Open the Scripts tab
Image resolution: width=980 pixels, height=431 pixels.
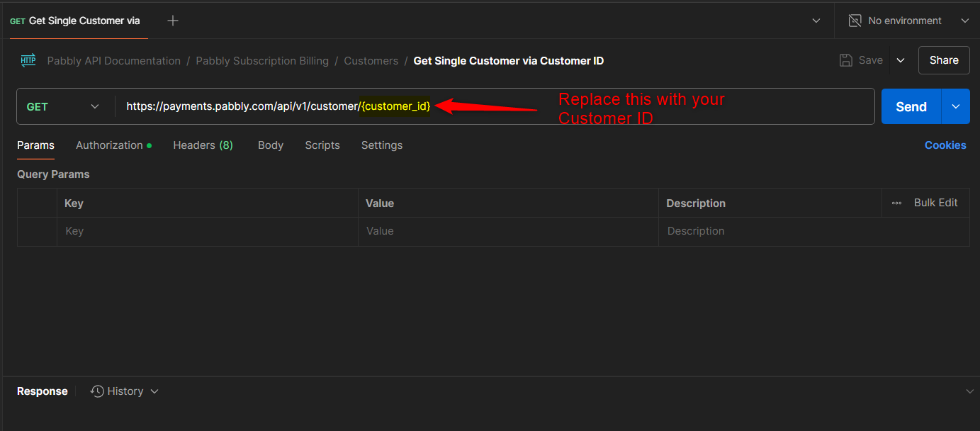(322, 145)
